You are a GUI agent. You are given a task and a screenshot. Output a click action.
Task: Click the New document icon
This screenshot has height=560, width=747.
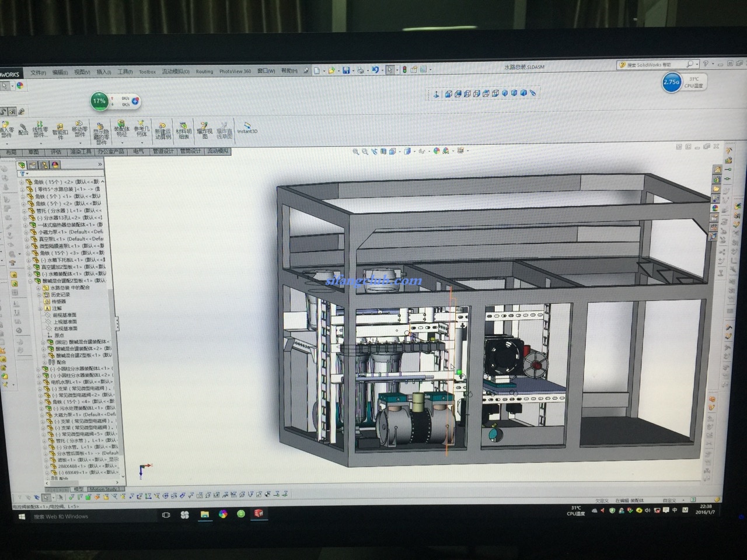click(316, 70)
